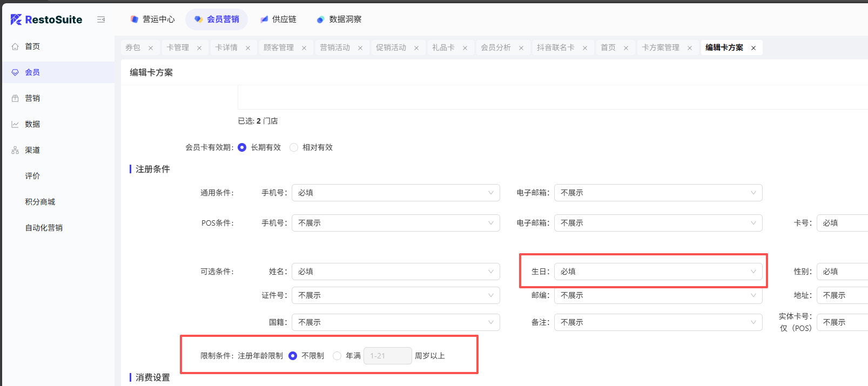Close the 抖音联名卡 tab
Screen dimensions: 868x386
point(585,48)
